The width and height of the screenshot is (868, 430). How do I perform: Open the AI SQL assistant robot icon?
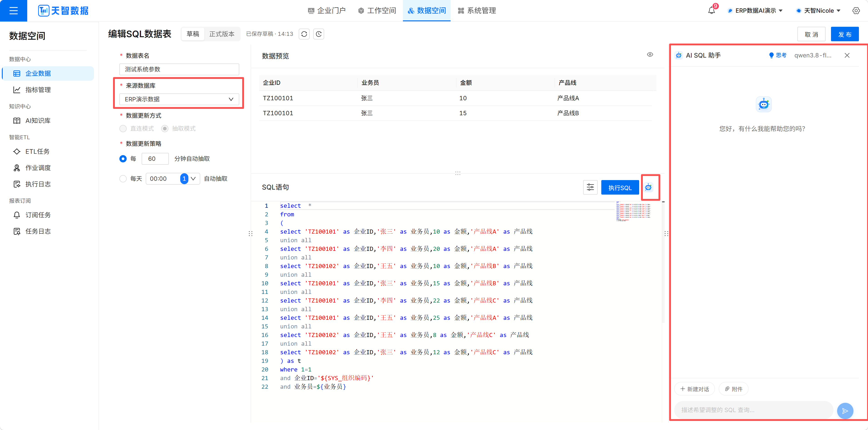[649, 188]
